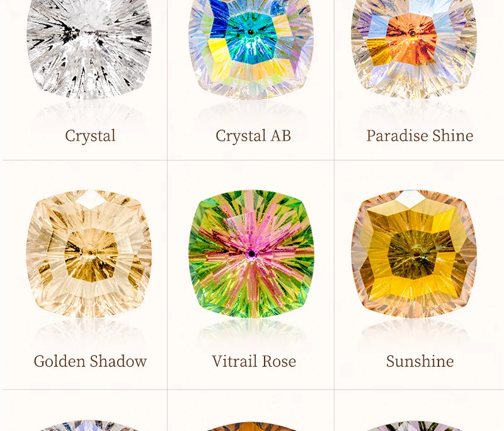Select bottom-row left partially visible crystal

point(89,425)
